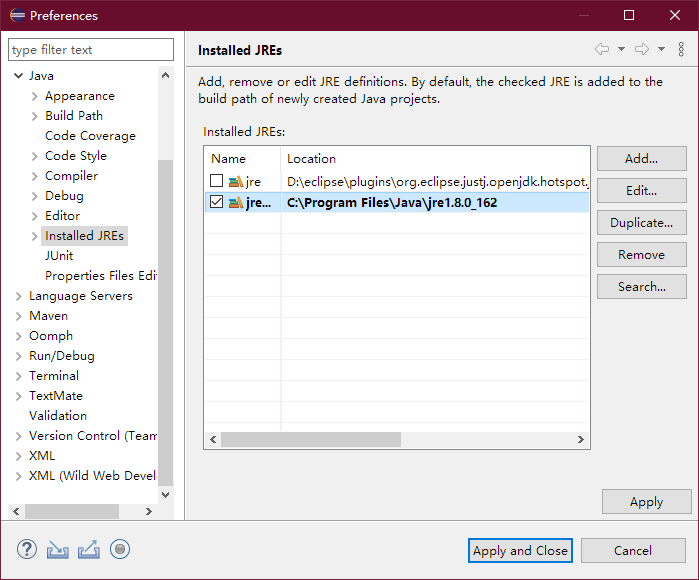Open the three-dot view menu
The width and height of the screenshot is (699, 580).
682,49
